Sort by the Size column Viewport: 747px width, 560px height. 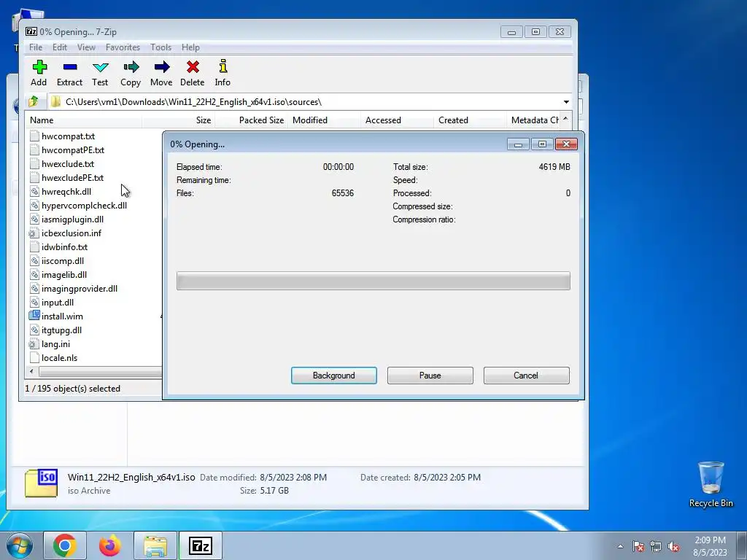tap(178, 120)
